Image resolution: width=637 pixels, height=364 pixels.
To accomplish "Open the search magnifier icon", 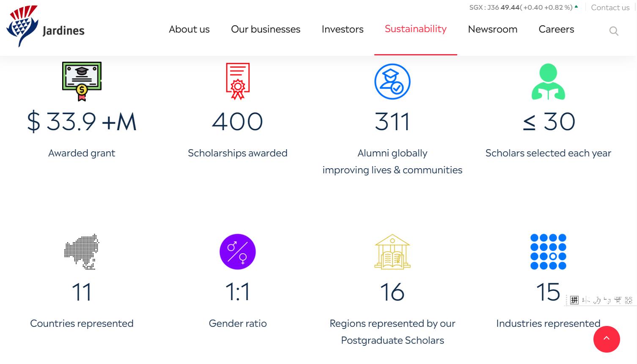I will click(614, 31).
